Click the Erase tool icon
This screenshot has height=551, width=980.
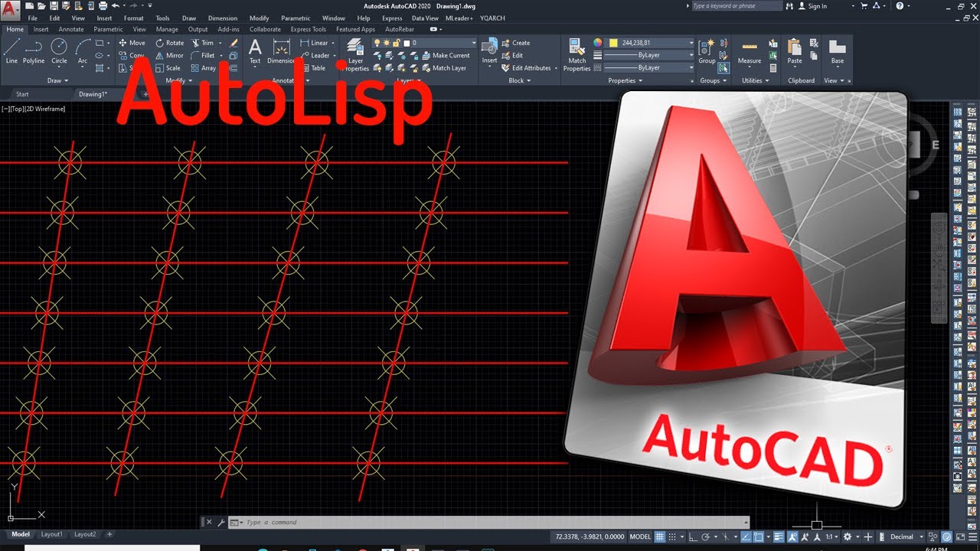[x=234, y=43]
